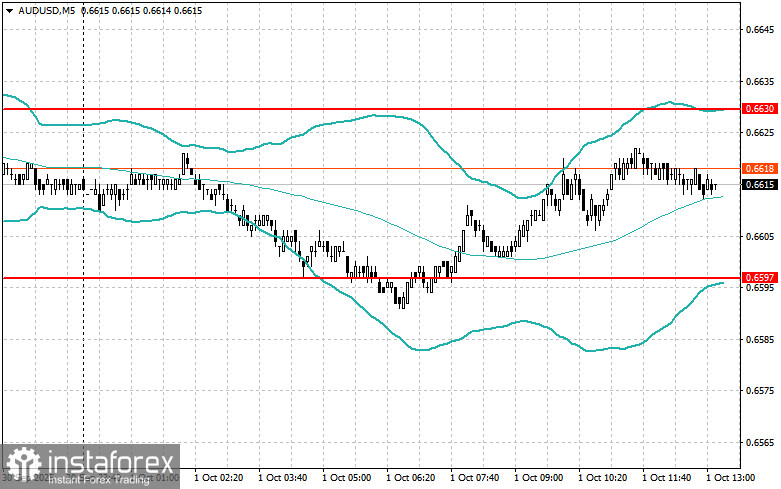Click the red 0.6630 price level label
Image resolution: width=781 pixels, height=489 pixels.
pos(760,109)
